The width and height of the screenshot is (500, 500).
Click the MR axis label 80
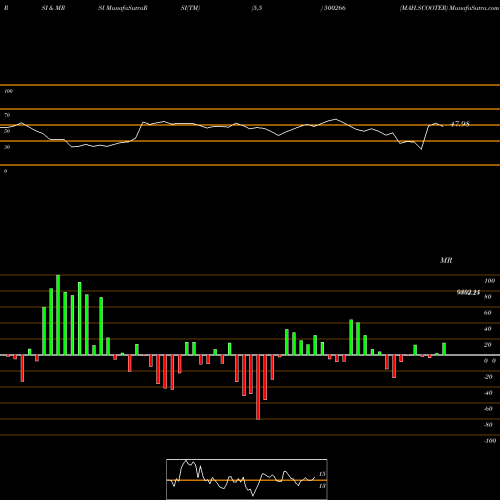point(488,297)
